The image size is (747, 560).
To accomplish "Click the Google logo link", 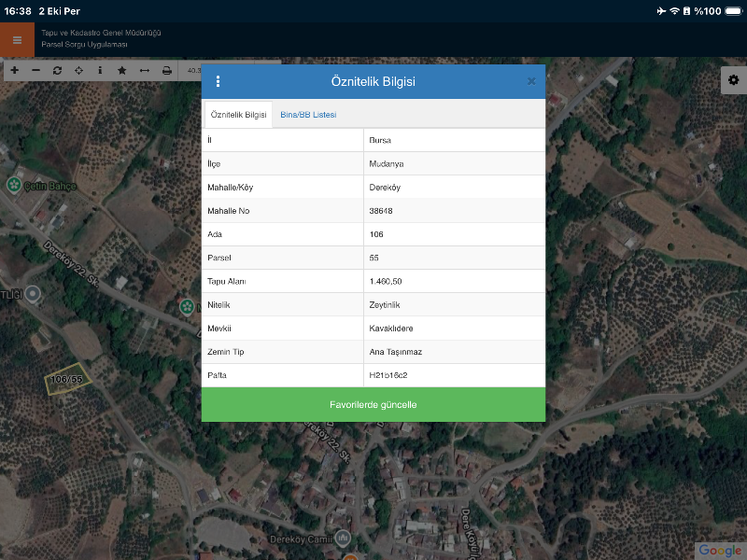I will (x=719, y=551).
